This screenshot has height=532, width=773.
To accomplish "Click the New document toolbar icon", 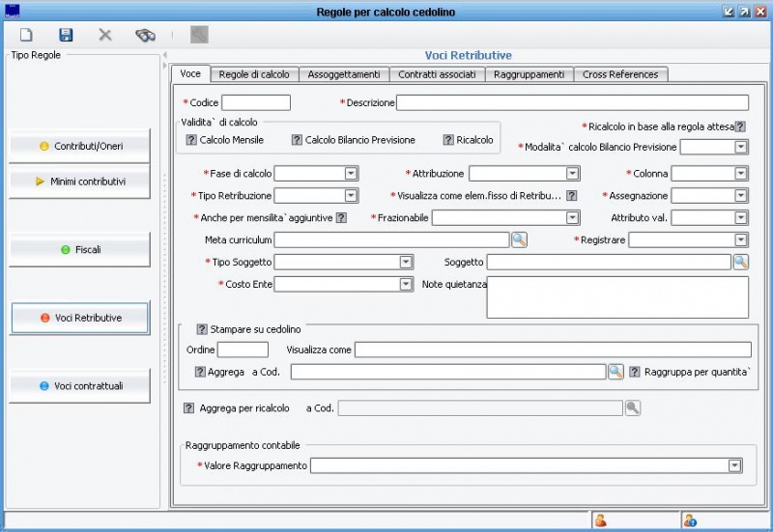I will click(27, 35).
